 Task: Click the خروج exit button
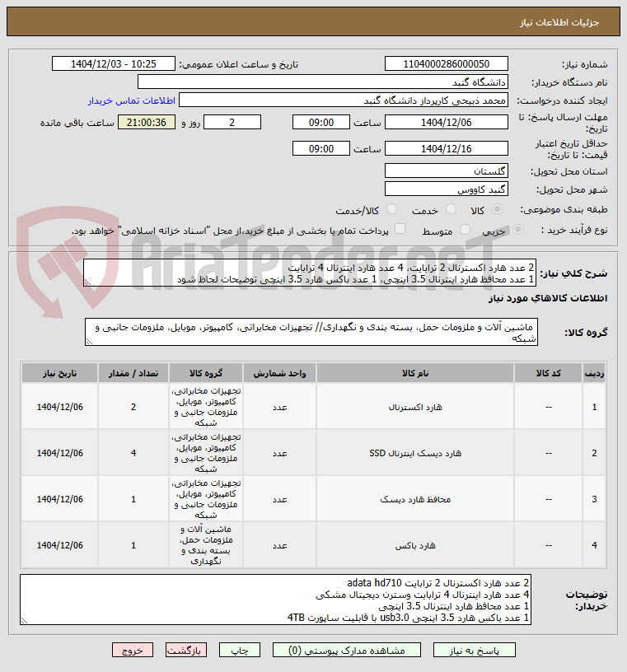[133, 651]
